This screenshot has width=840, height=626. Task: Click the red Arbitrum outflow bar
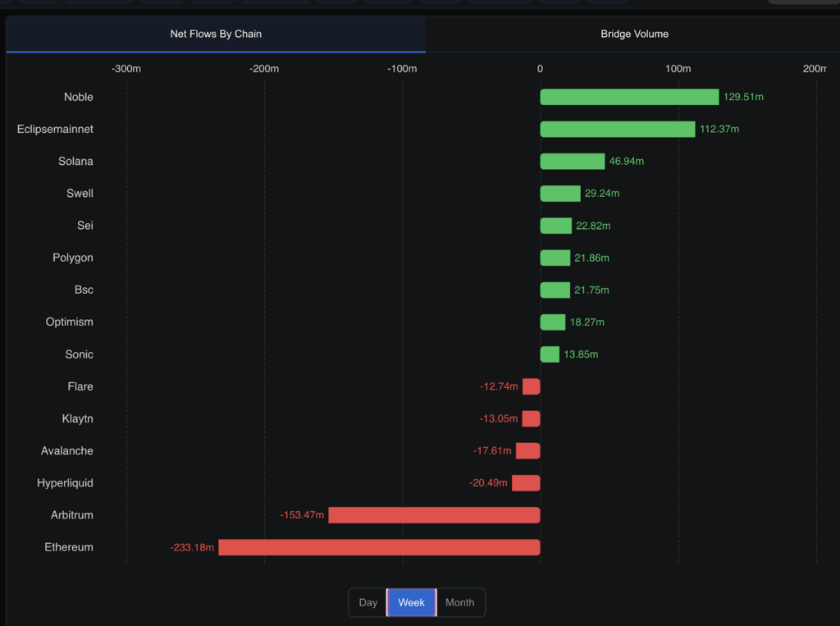point(434,515)
